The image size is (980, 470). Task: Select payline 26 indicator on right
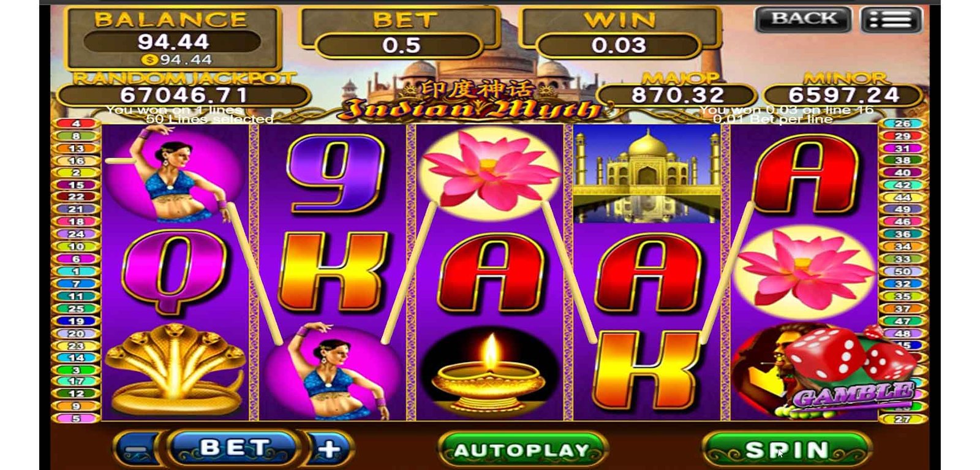tap(903, 123)
